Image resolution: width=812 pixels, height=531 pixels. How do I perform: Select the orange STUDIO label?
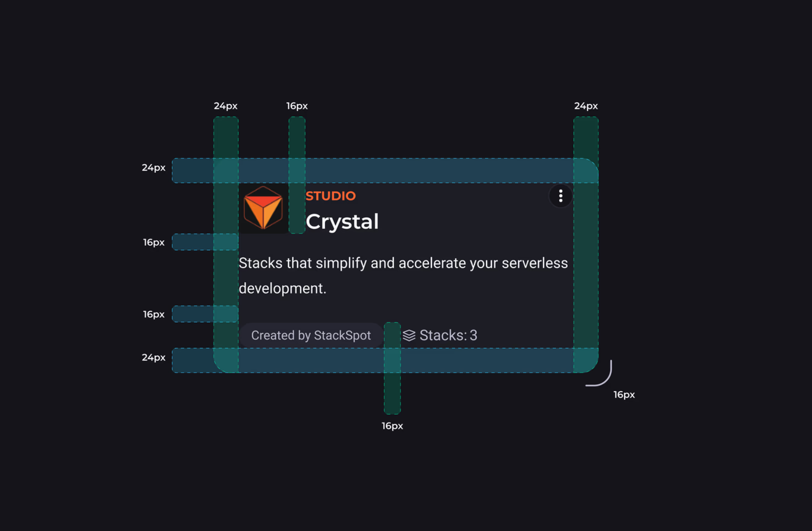click(330, 196)
